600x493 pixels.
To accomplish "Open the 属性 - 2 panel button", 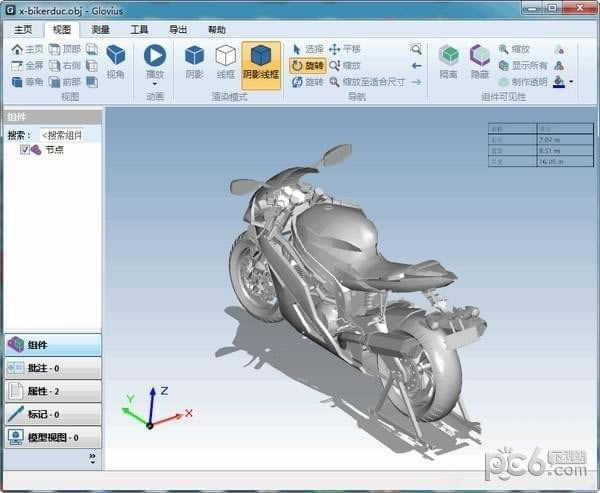I will click(x=52, y=391).
